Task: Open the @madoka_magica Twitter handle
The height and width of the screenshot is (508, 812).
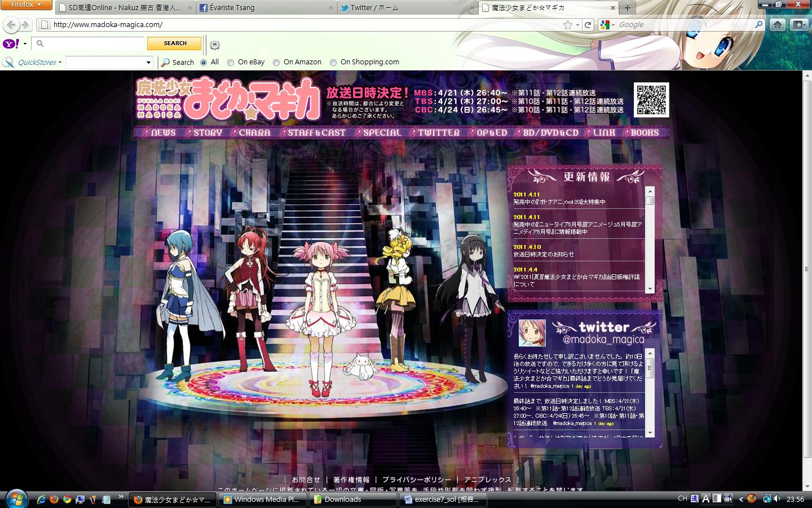Action: [x=603, y=339]
